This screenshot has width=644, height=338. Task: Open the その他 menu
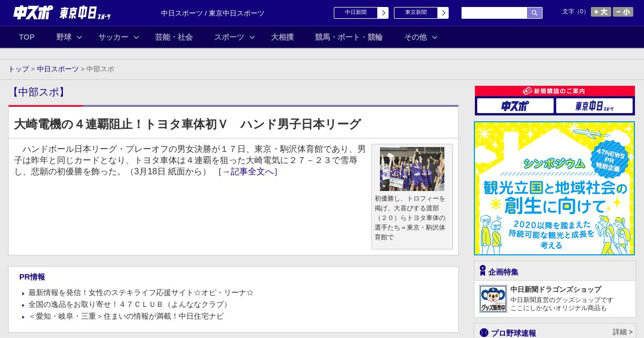click(415, 37)
